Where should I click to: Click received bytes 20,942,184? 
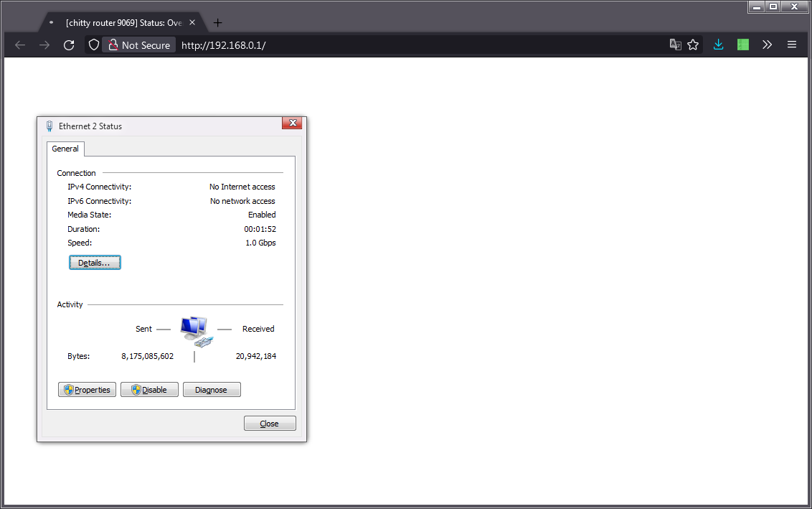coord(256,356)
